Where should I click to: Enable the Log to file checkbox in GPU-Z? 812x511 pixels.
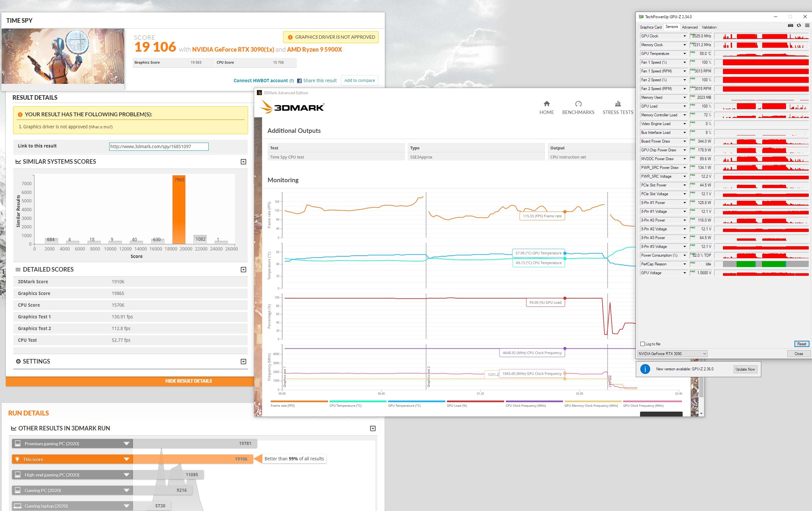click(642, 344)
